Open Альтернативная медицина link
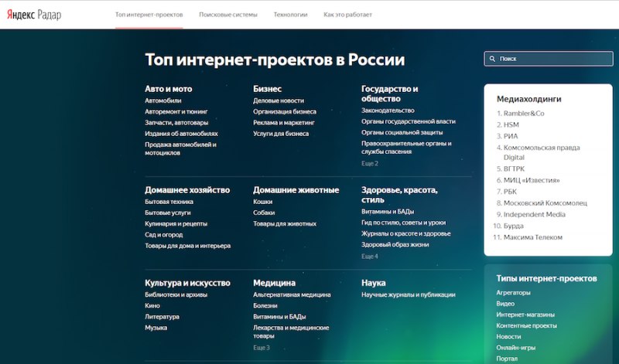The width and height of the screenshot is (619, 364). click(292, 294)
